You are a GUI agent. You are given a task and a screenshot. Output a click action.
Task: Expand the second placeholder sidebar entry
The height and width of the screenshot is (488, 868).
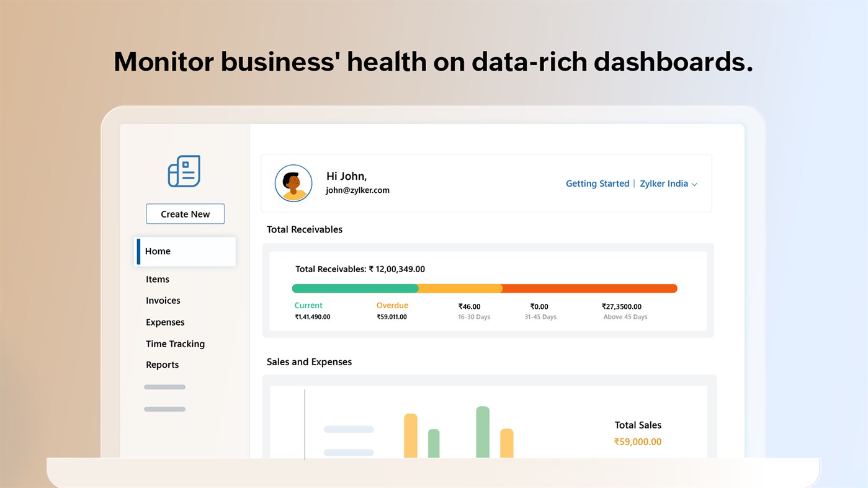164,409
